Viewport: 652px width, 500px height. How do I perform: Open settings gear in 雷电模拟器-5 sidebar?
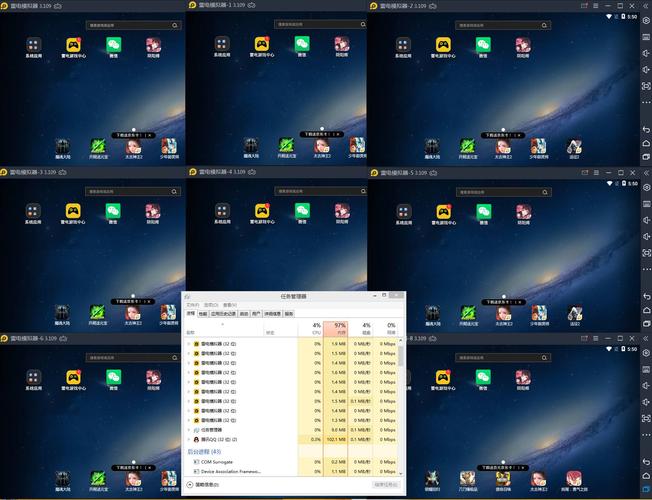coord(646,187)
